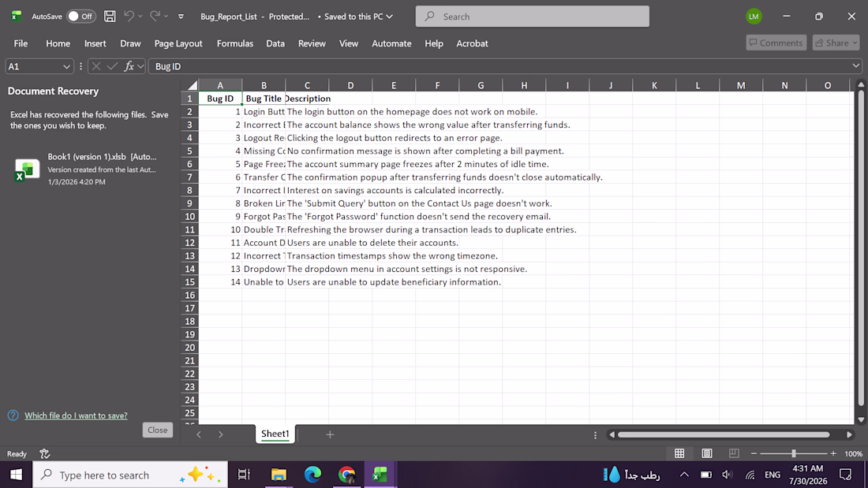This screenshot has height=488, width=868.
Task: Select column C header
Action: 307,85
